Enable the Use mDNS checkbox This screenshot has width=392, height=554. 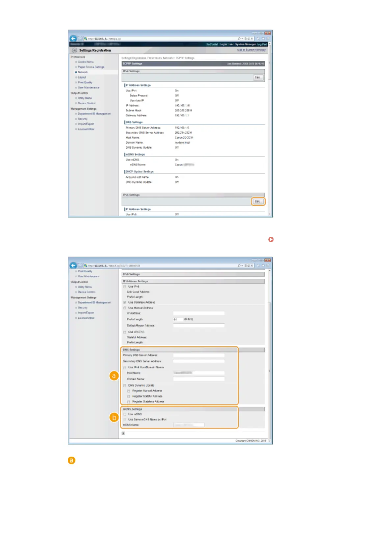(125, 415)
